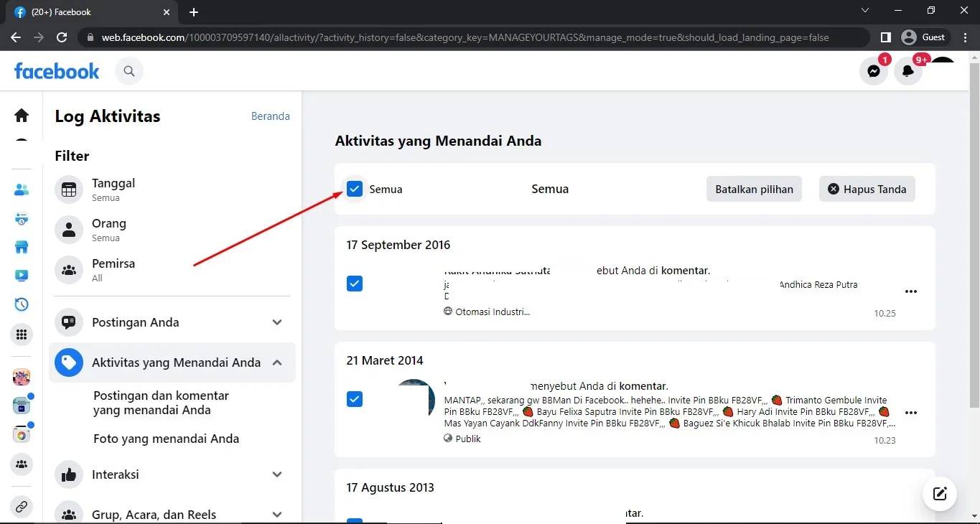
Task: Open the Tanggal filter
Action: click(172, 190)
